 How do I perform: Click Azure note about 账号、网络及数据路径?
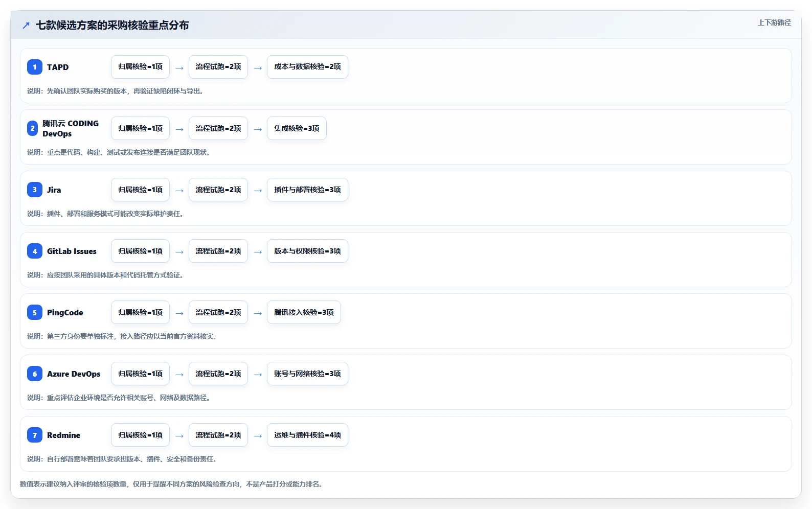tap(120, 398)
